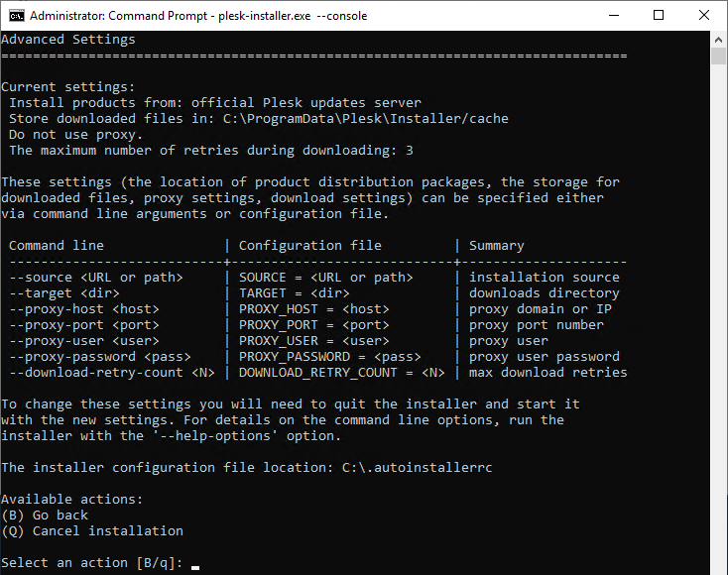Image resolution: width=728 pixels, height=575 pixels.
Task: Click the 'DOWNLOAD_RETRY_COUNT = <N>' configuration entry
Action: pyautogui.click(x=342, y=373)
